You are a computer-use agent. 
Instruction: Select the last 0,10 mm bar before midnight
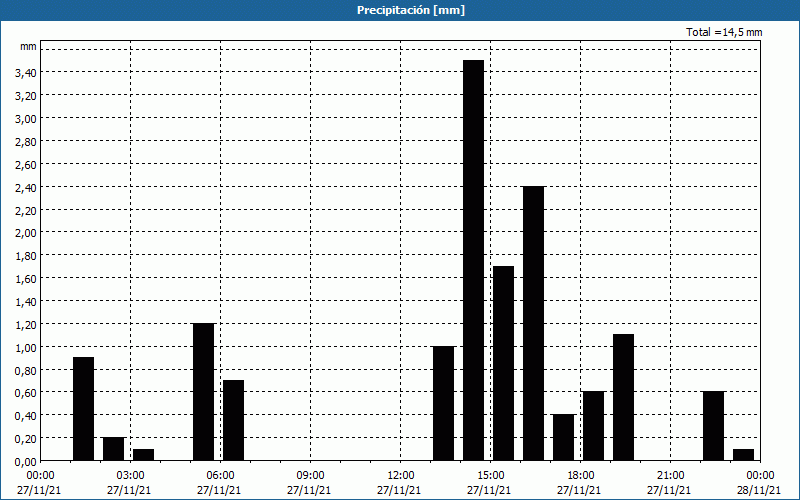coord(743,455)
